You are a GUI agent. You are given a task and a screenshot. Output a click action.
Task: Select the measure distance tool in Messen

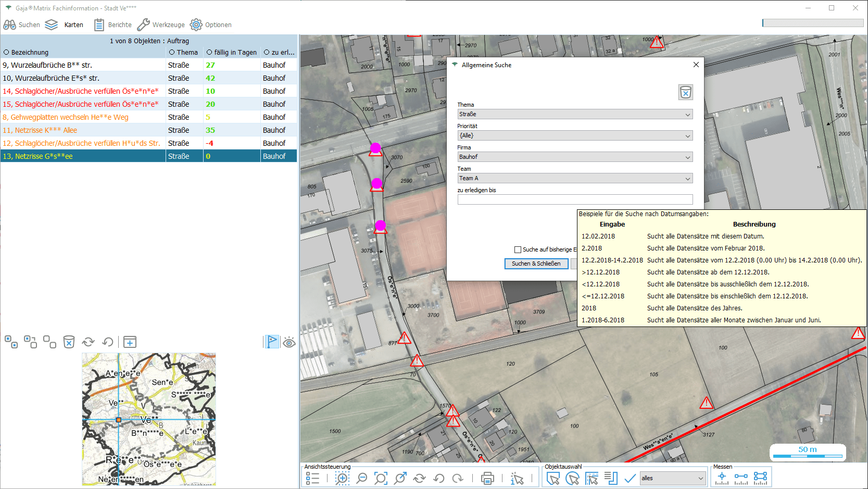coord(741,478)
